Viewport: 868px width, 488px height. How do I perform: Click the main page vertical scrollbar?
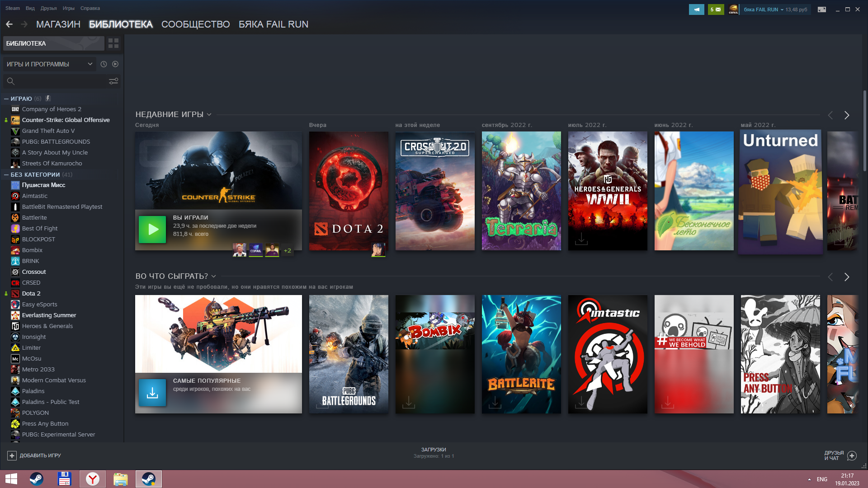click(864, 131)
